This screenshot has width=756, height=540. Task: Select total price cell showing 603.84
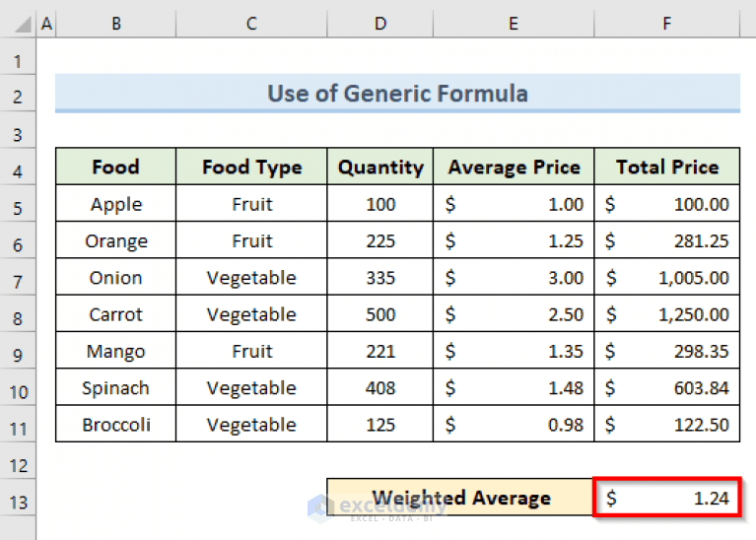[667, 387]
